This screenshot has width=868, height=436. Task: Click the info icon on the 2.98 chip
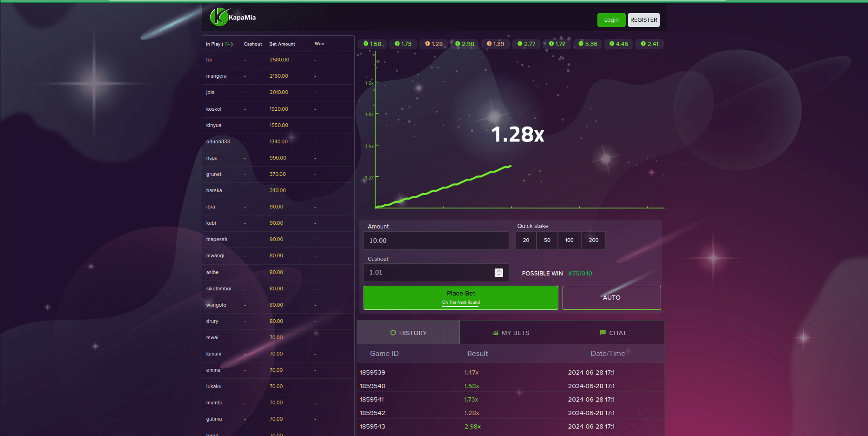coord(457,44)
